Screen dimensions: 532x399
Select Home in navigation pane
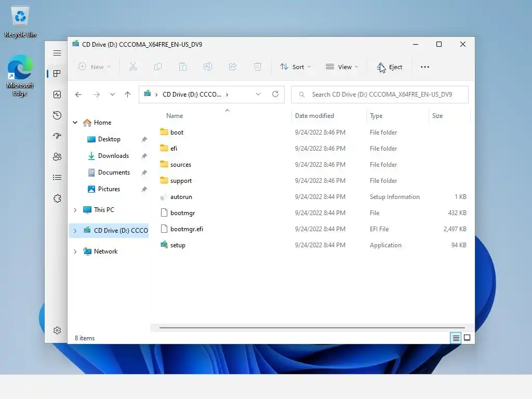coord(102,123)
